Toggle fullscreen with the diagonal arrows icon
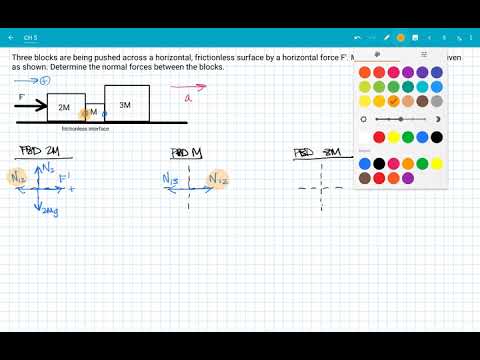480x360 pixels. (x=459, y=37)
